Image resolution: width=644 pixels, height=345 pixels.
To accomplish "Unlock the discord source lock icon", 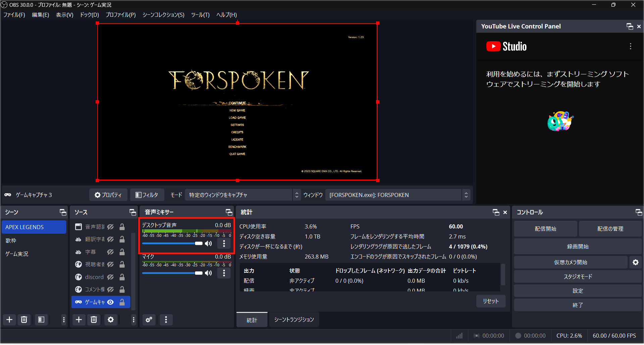I will (x=122, y=277).
